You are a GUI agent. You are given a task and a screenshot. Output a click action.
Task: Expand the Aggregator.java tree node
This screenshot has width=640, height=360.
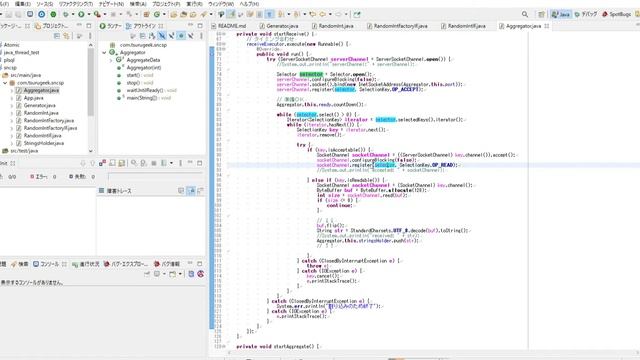(11, 91)
